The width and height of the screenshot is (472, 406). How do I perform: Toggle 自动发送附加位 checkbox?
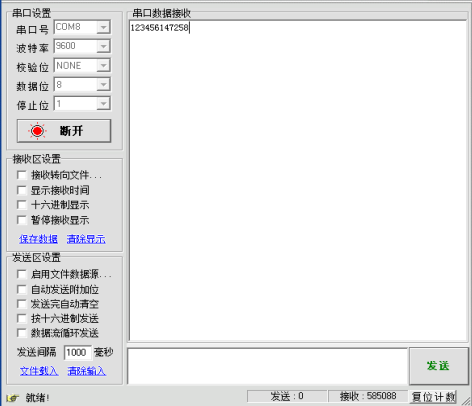coord(22,289)
